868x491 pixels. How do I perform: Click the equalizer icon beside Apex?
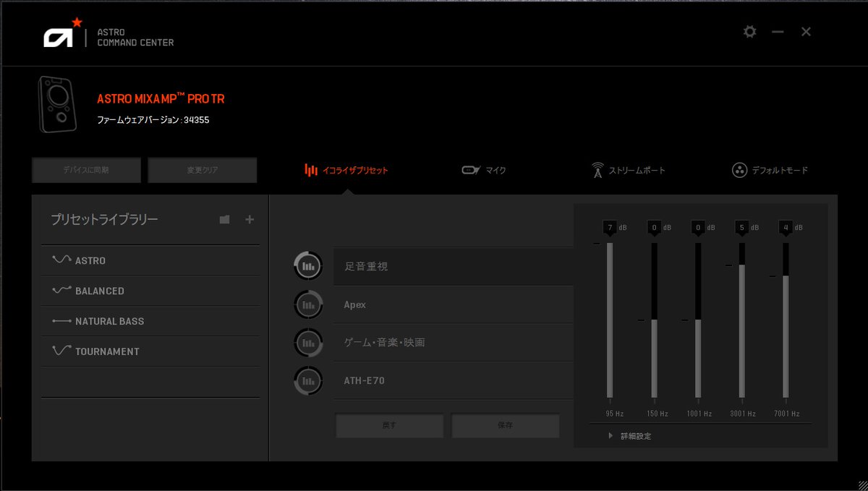tap(308, 304)
